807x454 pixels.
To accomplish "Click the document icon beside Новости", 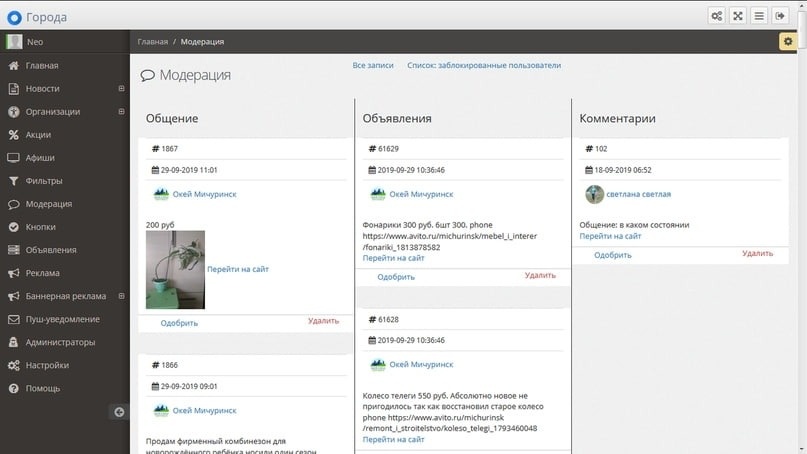I will 13,89.
